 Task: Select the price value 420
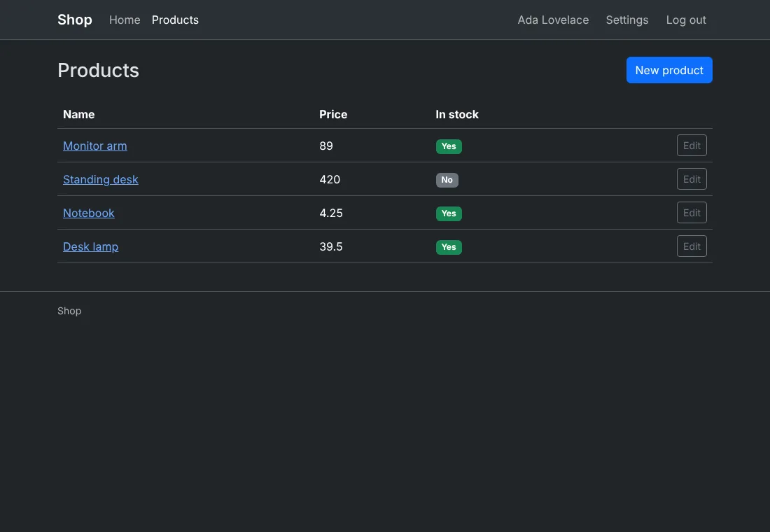pos(330,179)
